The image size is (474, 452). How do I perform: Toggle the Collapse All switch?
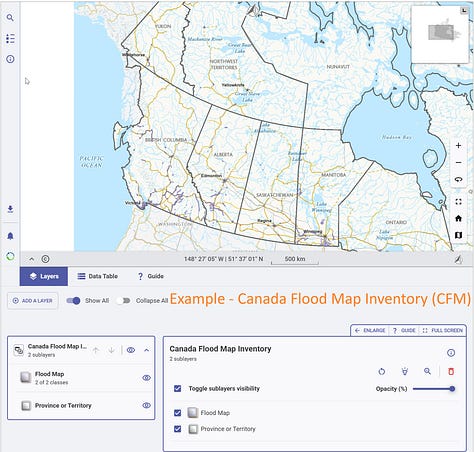click(123, 301)
